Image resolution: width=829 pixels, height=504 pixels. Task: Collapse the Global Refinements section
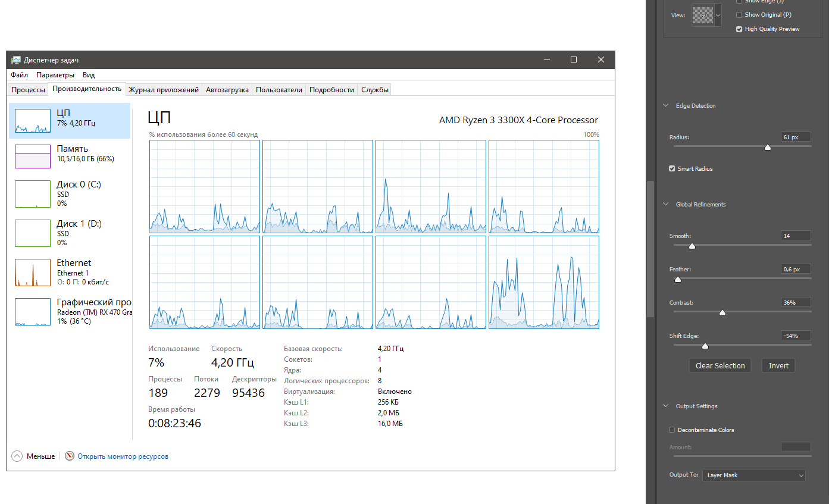666,205
